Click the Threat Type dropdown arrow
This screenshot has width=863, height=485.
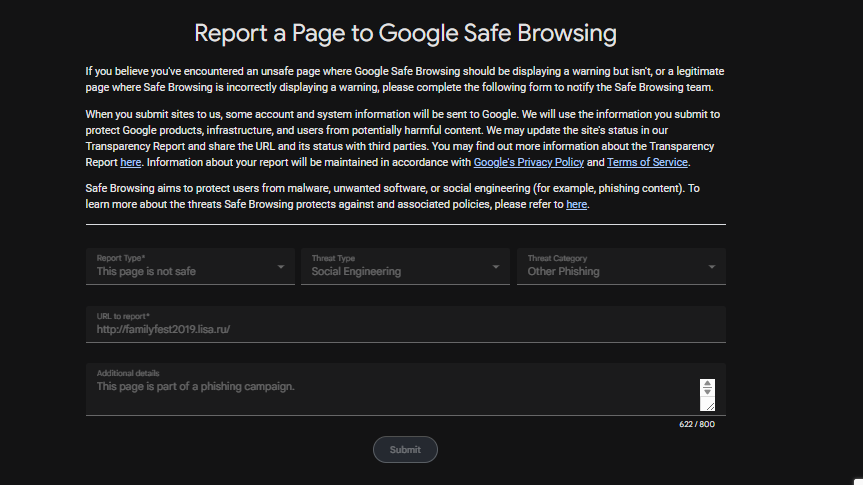[x=496, y=267]
